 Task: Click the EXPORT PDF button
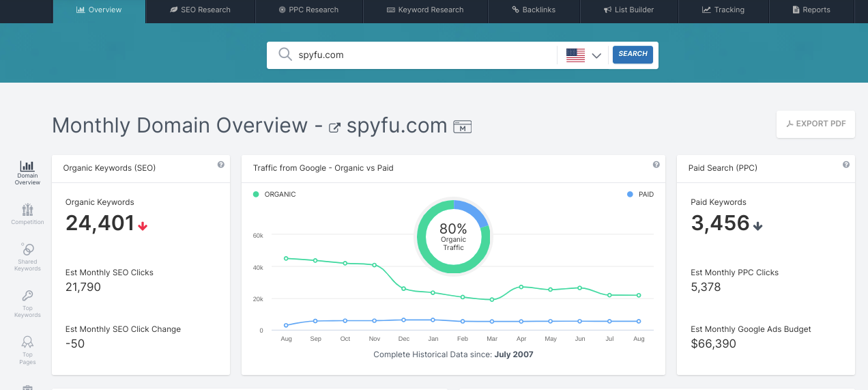coord(815,124)
